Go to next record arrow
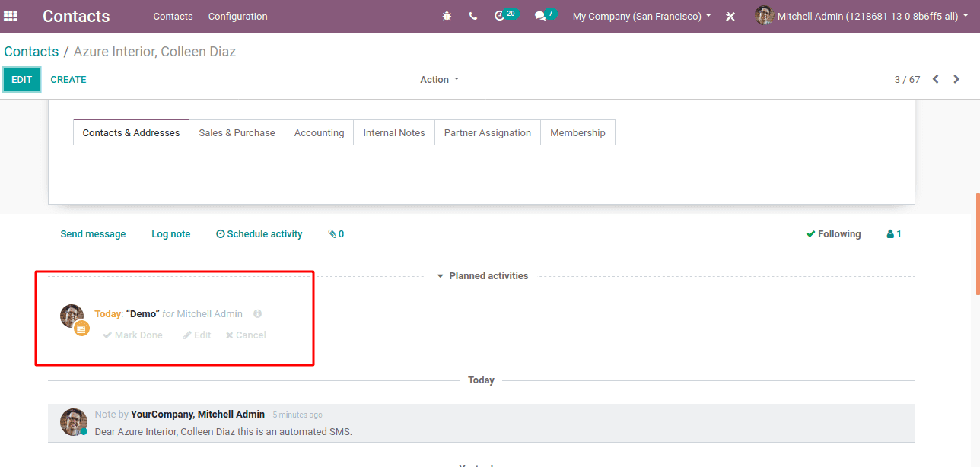980x467 pixels. [x=956, y=79]
